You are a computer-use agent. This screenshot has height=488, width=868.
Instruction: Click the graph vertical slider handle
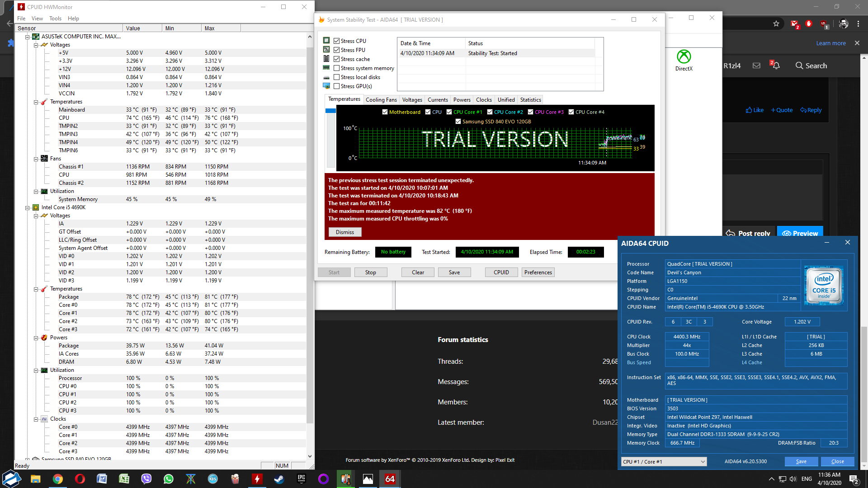[x=330, y=111]
